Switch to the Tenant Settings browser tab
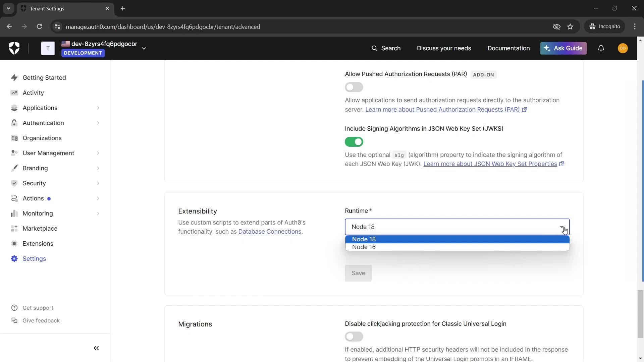 pyautogui.click(x=65, y=8)
